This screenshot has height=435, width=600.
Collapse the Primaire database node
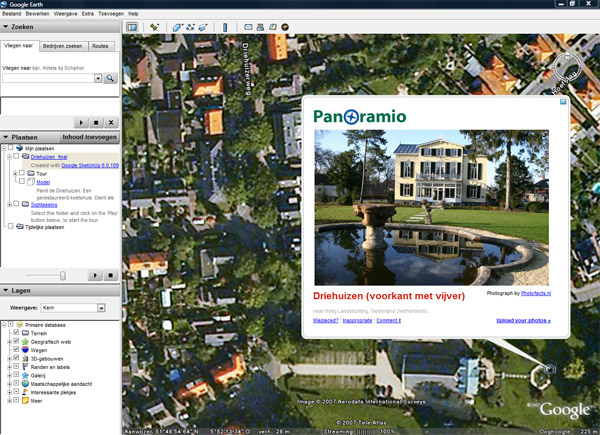(4, 325)
